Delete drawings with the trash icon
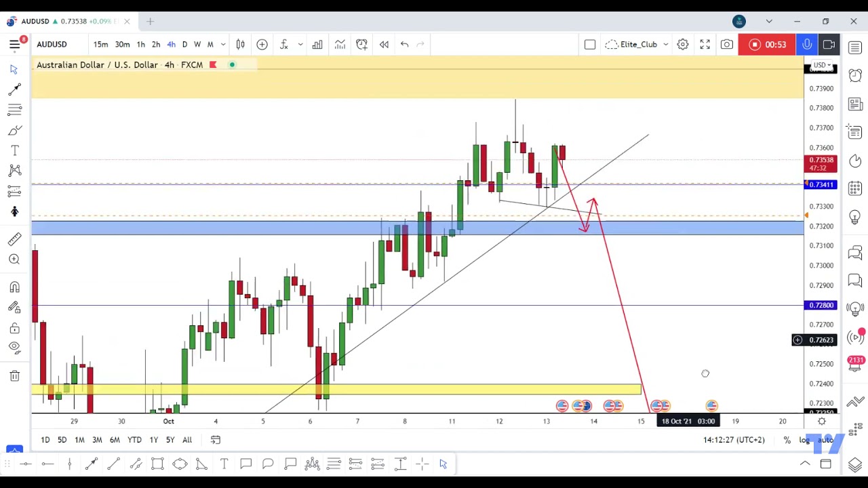Viewport: 868px width, 488px height. click(x=14, y=376)
